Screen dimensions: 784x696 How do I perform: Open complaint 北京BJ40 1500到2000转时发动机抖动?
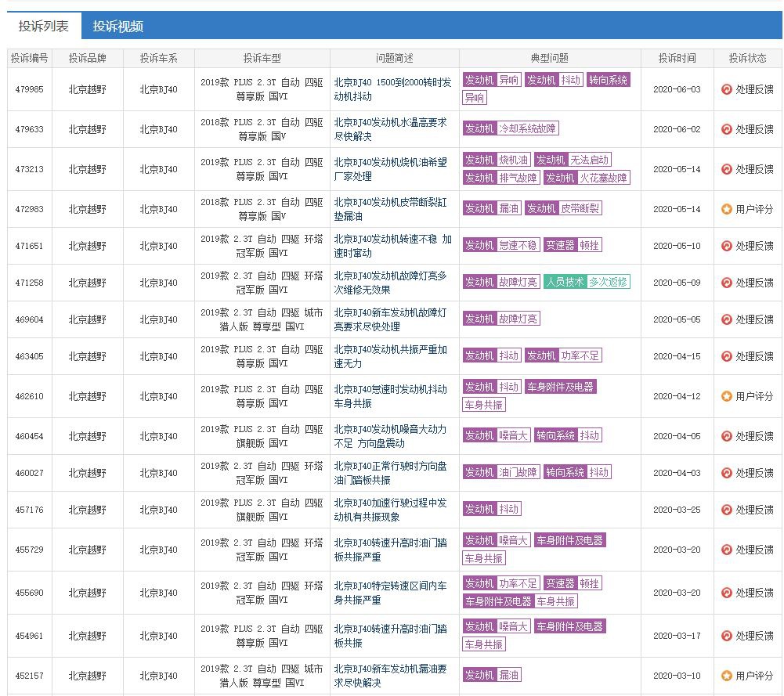point(392,89)
